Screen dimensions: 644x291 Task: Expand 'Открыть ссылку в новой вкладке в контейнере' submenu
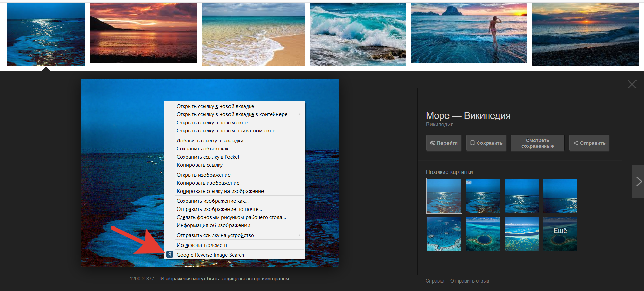click(x=299, y=114)
